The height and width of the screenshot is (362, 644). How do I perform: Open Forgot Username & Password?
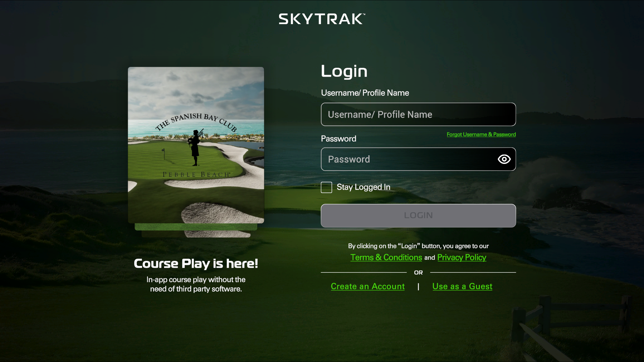481,134
